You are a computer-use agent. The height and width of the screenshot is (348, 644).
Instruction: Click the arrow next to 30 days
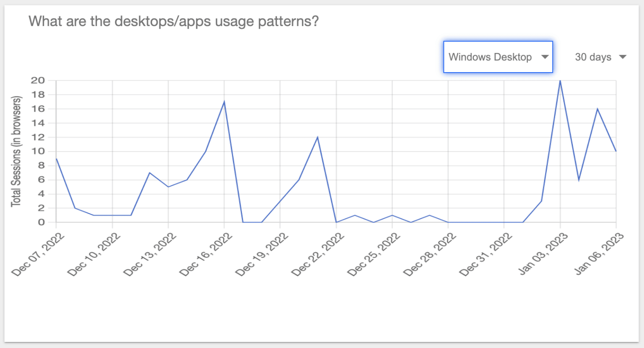[623, 57]
